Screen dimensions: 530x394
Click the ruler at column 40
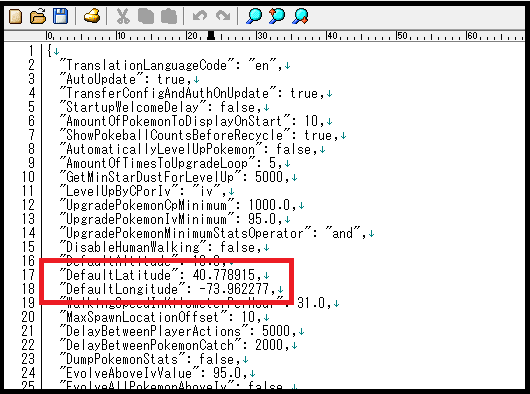point(332,35)
